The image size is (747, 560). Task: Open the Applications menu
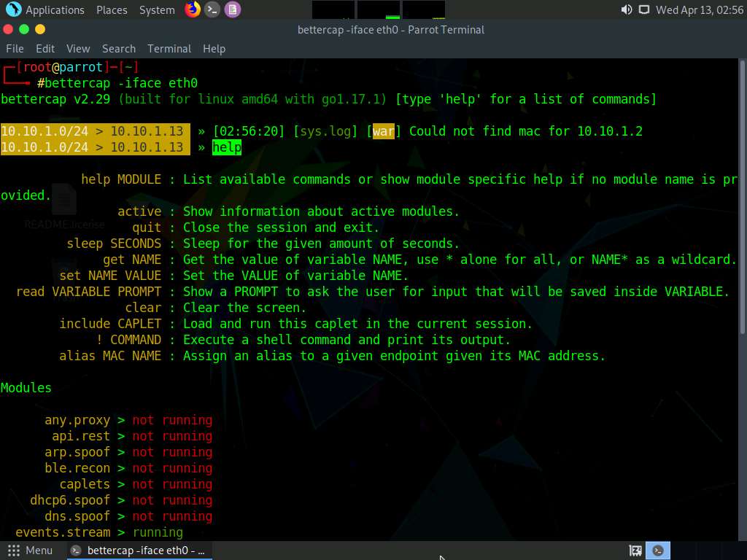coord(55,10)
